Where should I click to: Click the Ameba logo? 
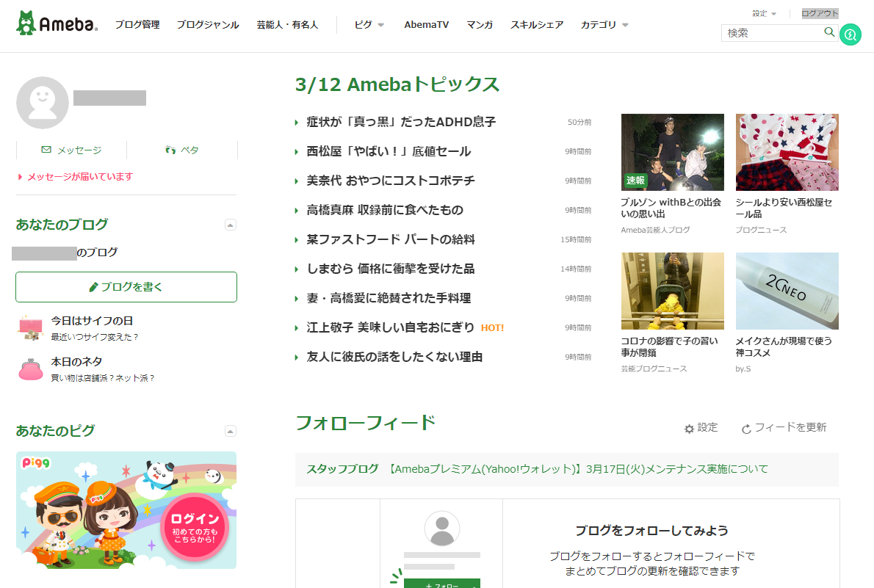coord(57,23)
